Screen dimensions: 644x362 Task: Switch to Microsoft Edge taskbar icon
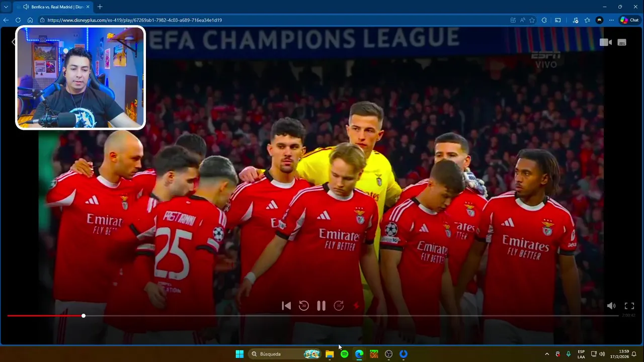pyautogui.click(x=359, y=354)
